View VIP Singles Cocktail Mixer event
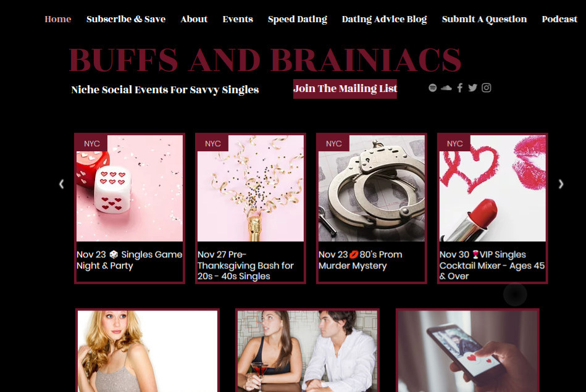The height and width of the screenshot is (392, 586). [493, 209]
